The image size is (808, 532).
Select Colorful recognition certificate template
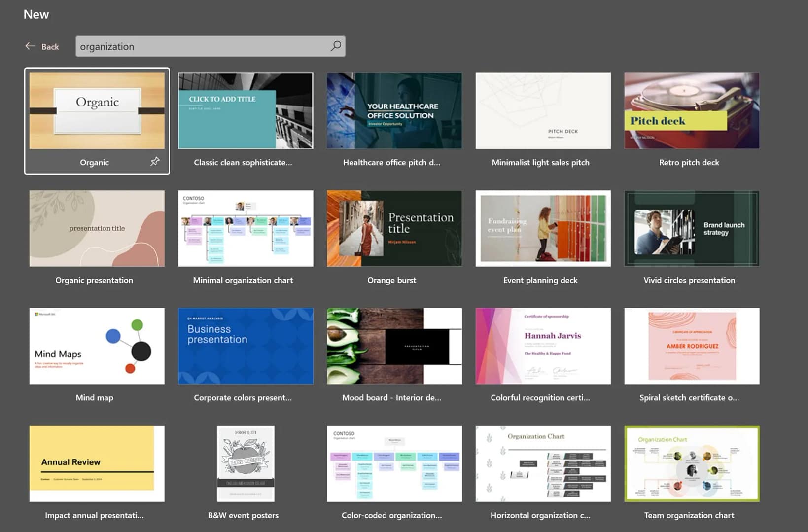click(x=543, y=346)
